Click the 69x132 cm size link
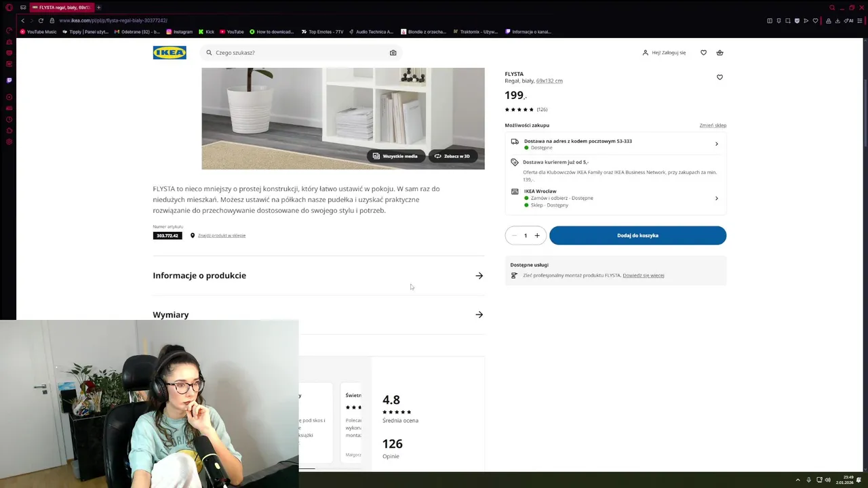Image resolution: width=868 pixels, height=488 pixels. 549,81
